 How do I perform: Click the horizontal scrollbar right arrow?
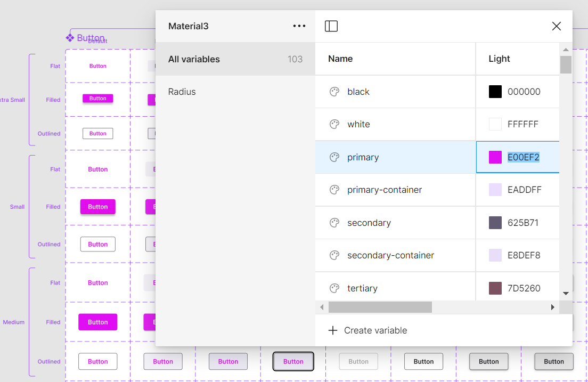point(553,307)
